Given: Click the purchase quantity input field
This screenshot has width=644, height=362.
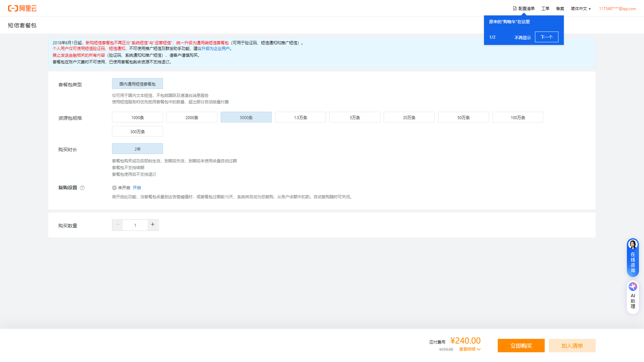Looking at the screenshot, I should (135, 225).
